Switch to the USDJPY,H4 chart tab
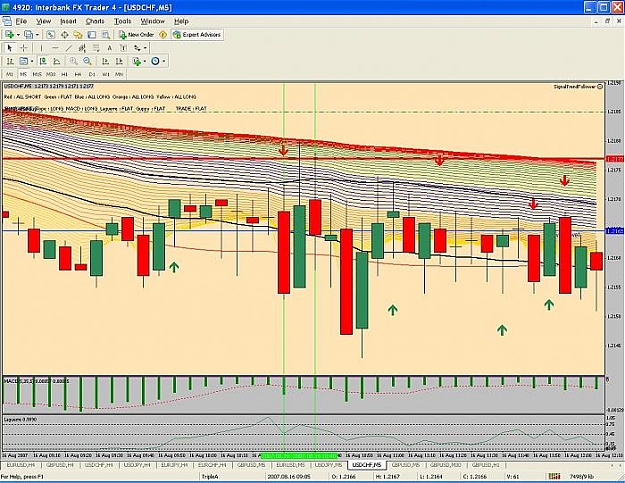The image size is (625, 483). [137, 465]
